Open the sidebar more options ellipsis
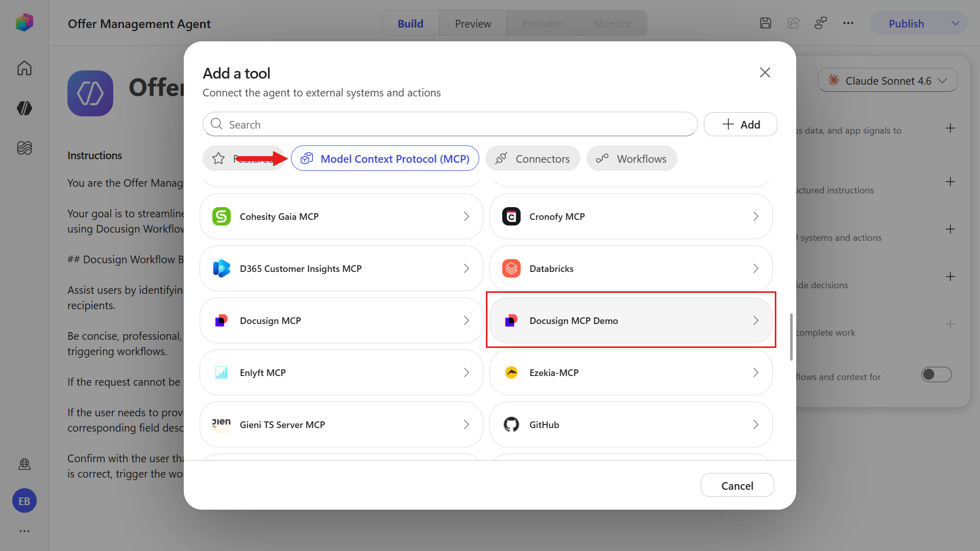The height and width of the screenshot is (551, 980). 24,531
